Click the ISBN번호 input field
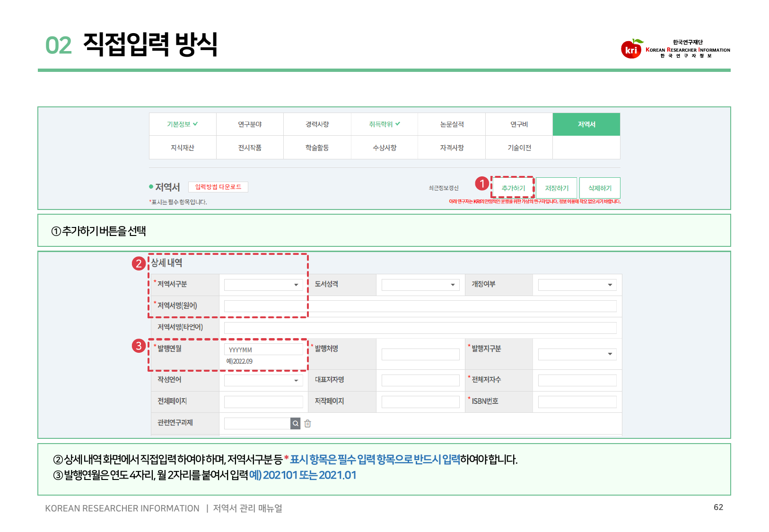The image size is (769, 532). click(577, 401)
